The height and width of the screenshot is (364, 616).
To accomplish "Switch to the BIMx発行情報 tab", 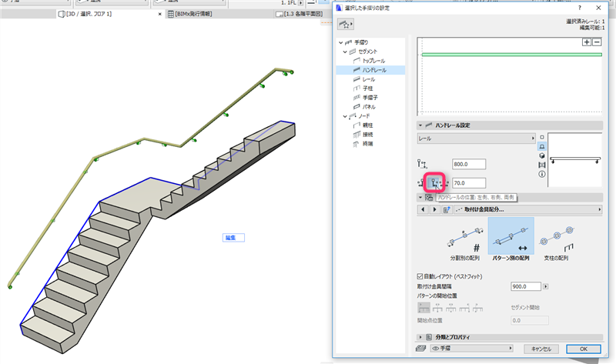I will click(x=190, y=14).
